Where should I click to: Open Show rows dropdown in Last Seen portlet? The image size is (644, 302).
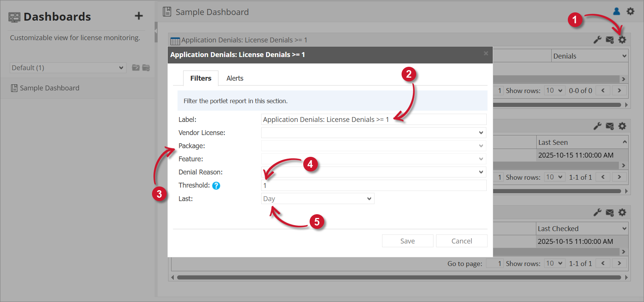[555, 177]
